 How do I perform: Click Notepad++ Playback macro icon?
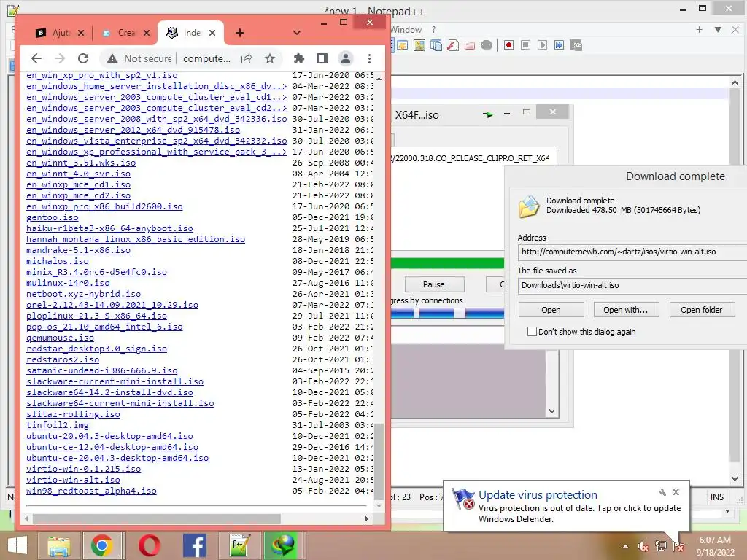coord(542,45)
